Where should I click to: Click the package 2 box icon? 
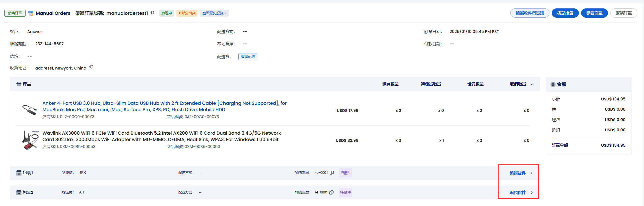click(19, 192)
